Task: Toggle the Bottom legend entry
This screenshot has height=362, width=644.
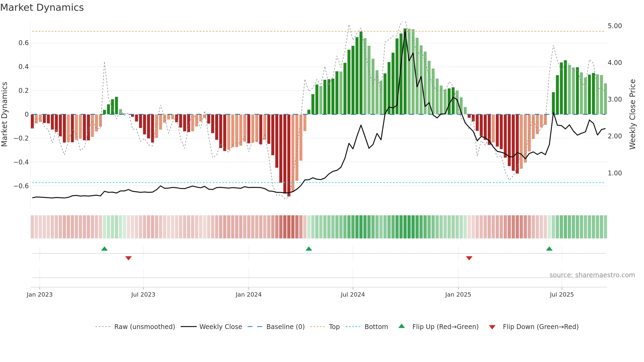Action: pos(367,327)
